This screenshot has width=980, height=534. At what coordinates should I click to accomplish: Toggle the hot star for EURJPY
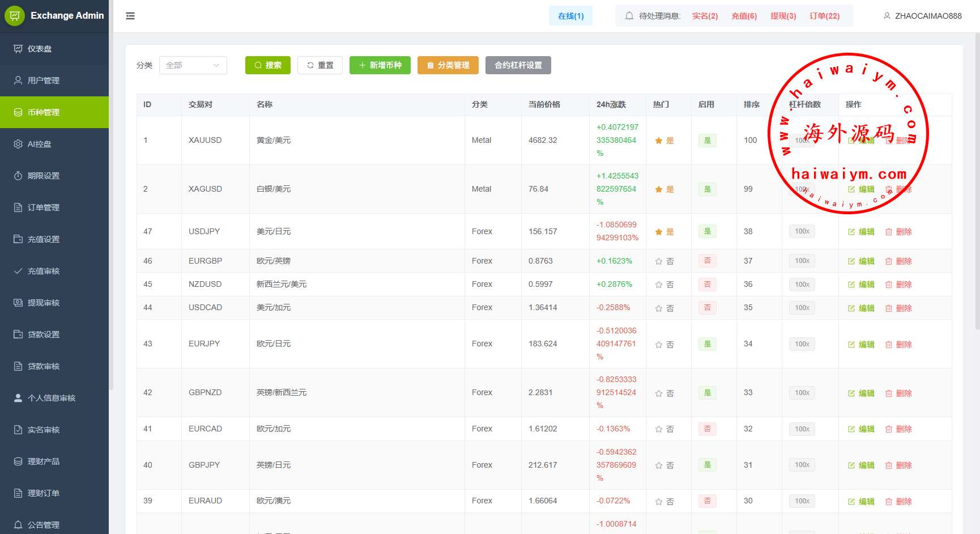659,345
